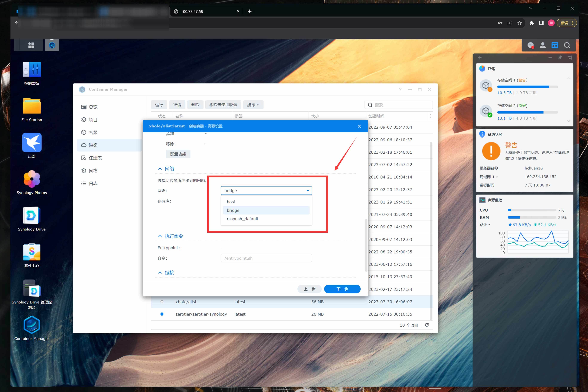
Task: Open the 注册表 sidebar item
Action: coord(95,158)
